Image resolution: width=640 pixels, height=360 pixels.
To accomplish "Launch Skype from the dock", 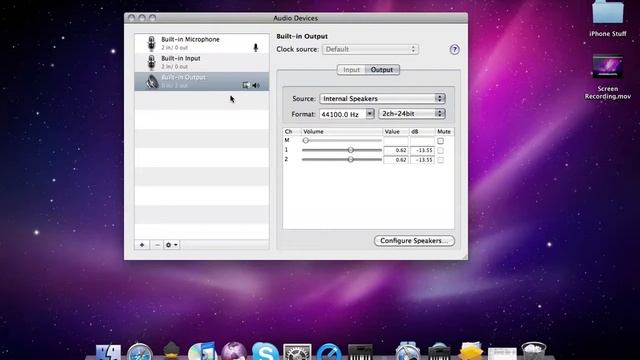I will click(265, 352).
